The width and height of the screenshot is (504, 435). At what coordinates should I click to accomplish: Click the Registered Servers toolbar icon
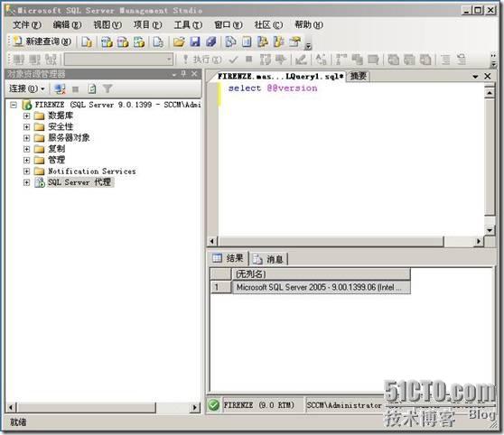(230, 42)
